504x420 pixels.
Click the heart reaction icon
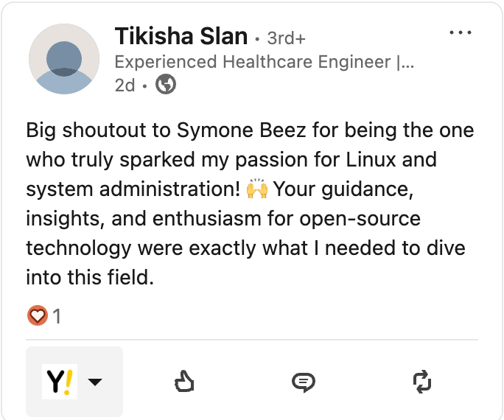38,315
